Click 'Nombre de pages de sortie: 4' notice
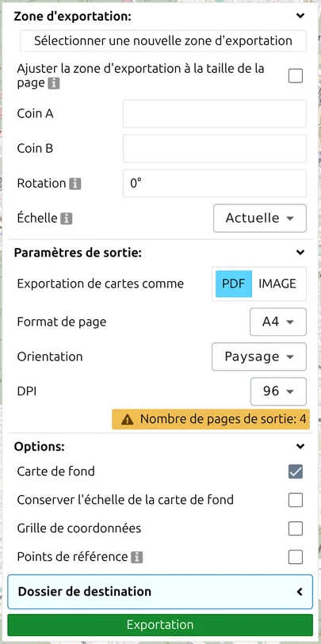This screenshot has width=321, height=644. pyautogui.click(x=211, y=419)
